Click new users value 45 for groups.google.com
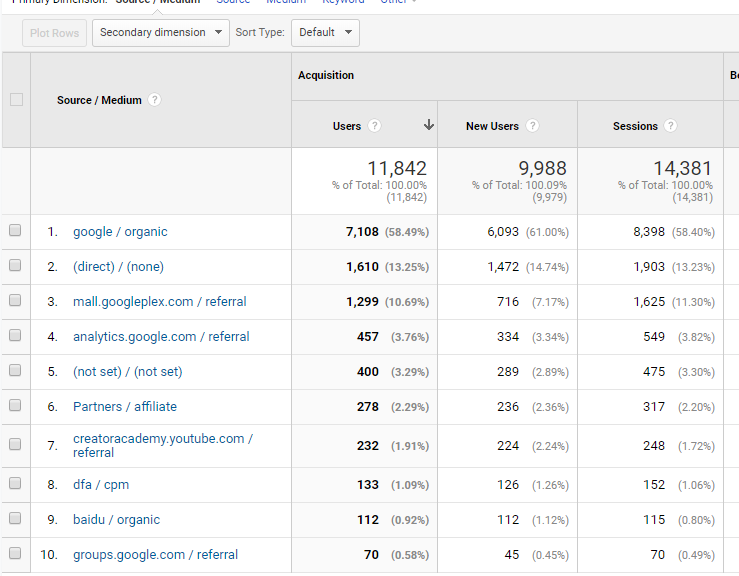Image resolution: width=739 pixels, height=576 pixels. 512,554
